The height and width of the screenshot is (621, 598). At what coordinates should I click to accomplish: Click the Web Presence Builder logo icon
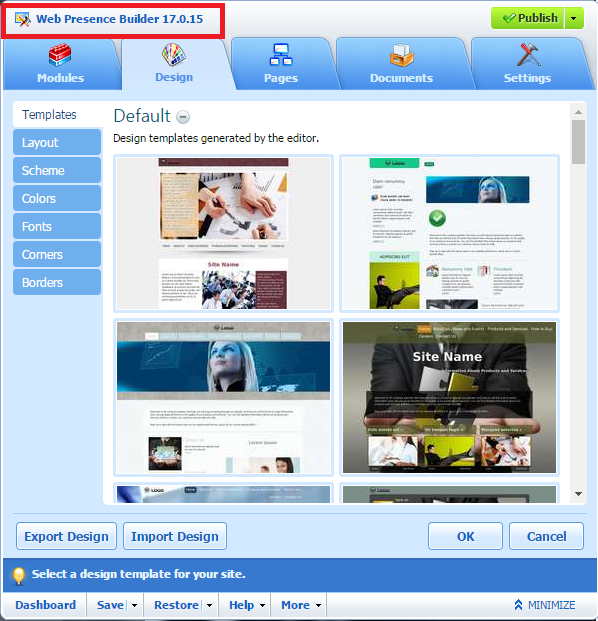click(23, 19)
